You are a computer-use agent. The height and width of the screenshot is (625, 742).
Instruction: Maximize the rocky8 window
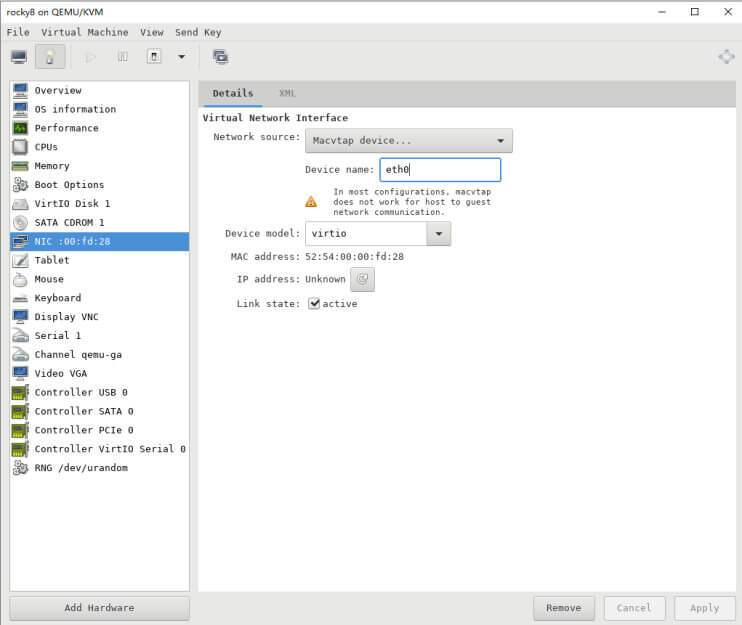pyautogui.click(x=694, y=12)
